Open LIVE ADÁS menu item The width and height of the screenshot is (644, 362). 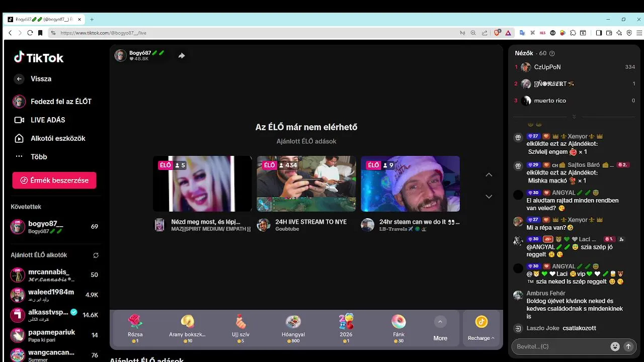[40, 120]
